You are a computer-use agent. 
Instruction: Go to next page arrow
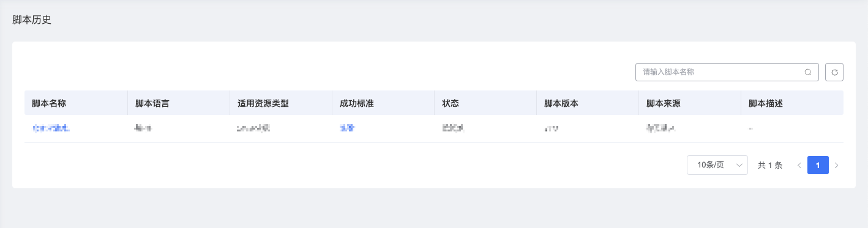pyautogui.click(x=836, y=165)
